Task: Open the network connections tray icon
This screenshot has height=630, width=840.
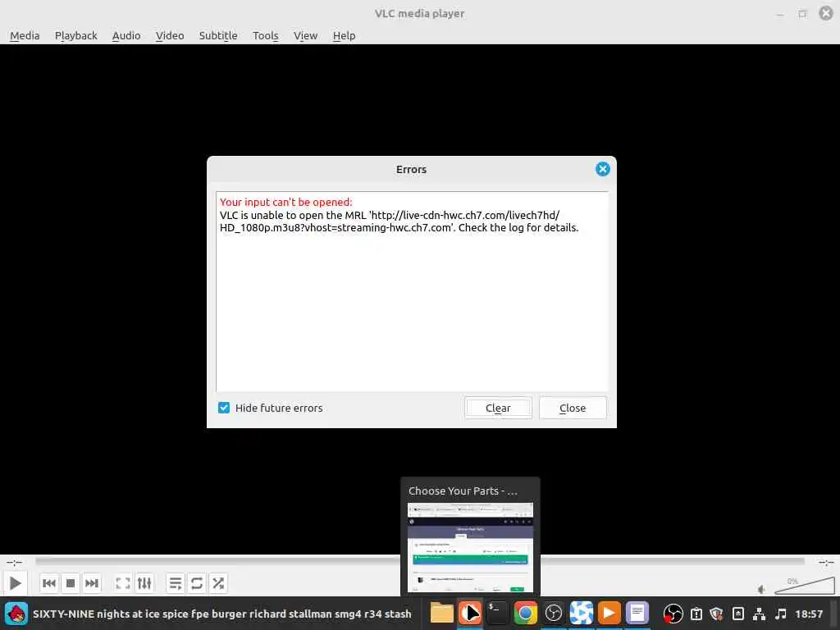Action: 759,614
